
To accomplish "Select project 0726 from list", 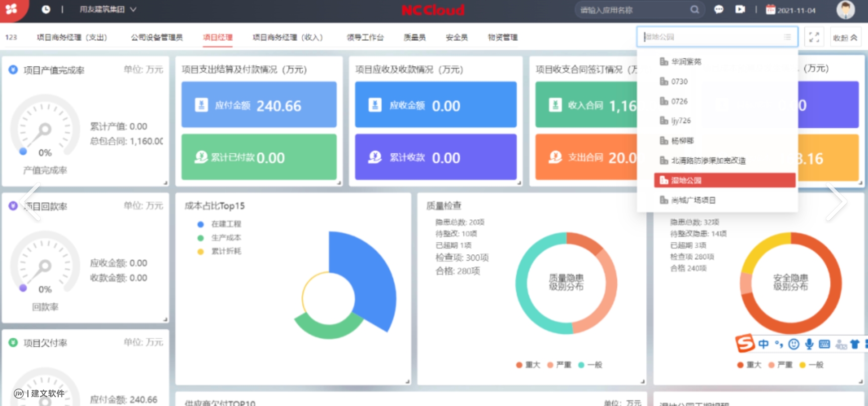I will point(725,101).
